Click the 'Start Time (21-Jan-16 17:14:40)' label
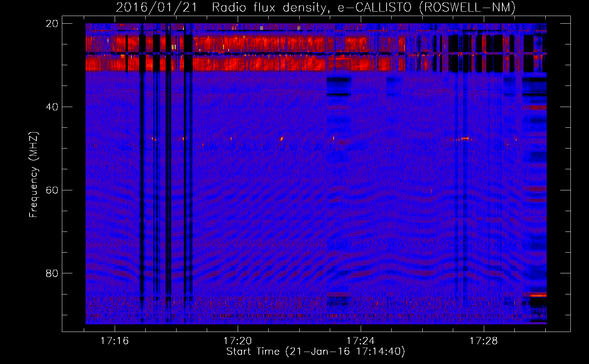Viewport: 589px width, 364px height. coord(316,352)
